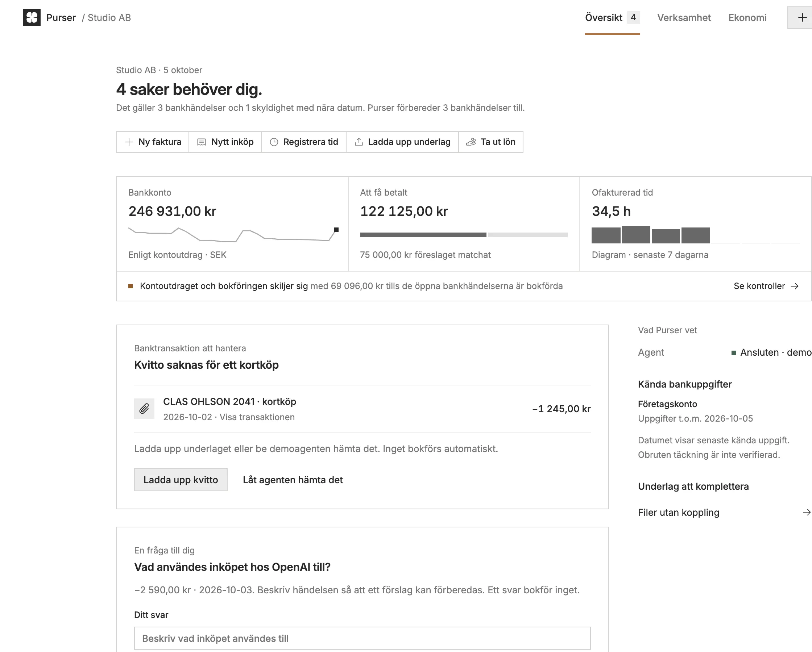Click the clock icon on Registrera tid
The image size is (812, 652).
coord(274,142)
